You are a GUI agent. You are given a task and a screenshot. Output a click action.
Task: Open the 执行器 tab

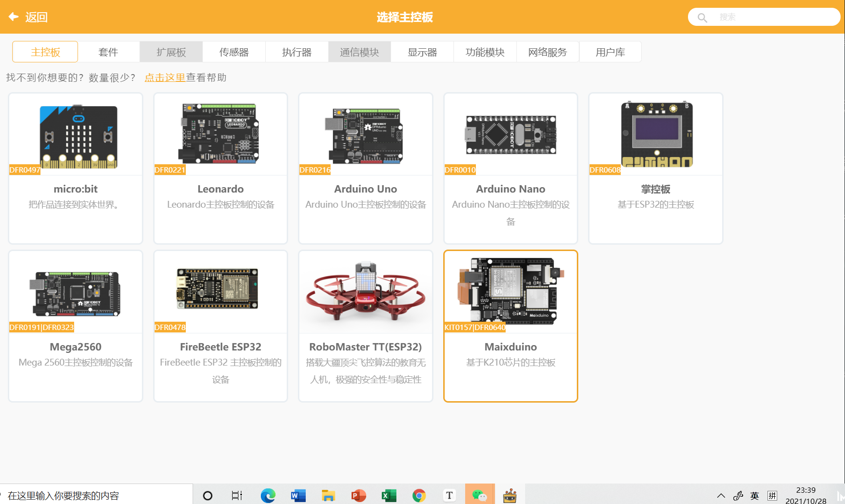tap(297, 52)
